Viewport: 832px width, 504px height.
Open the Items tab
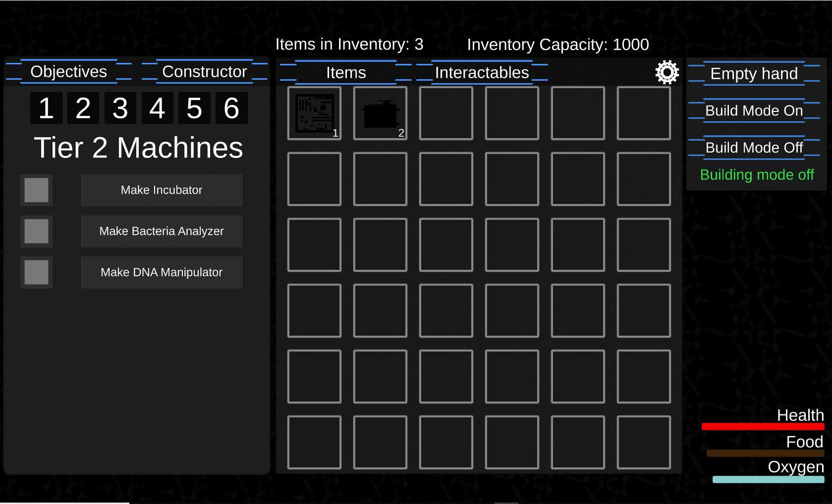(x=346, y=73)
